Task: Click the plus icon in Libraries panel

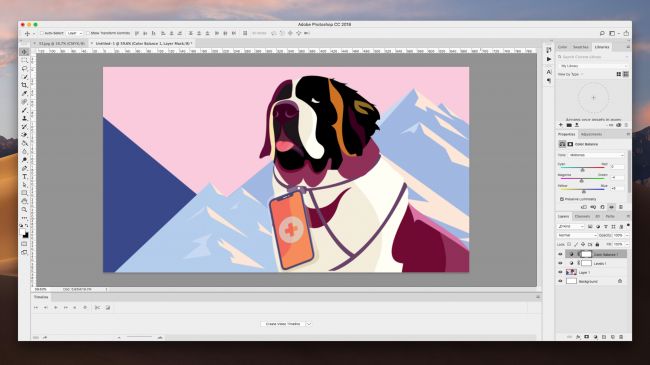Action: [x=561, y=125]
